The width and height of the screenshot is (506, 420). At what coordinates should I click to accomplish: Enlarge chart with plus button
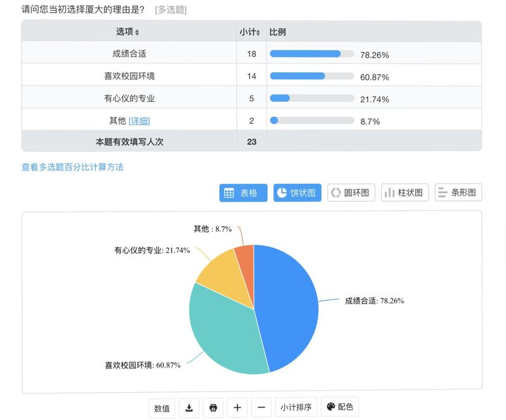pos(237,407)
